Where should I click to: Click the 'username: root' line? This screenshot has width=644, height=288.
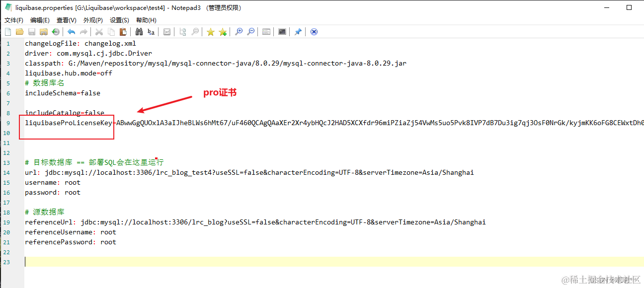53,182
